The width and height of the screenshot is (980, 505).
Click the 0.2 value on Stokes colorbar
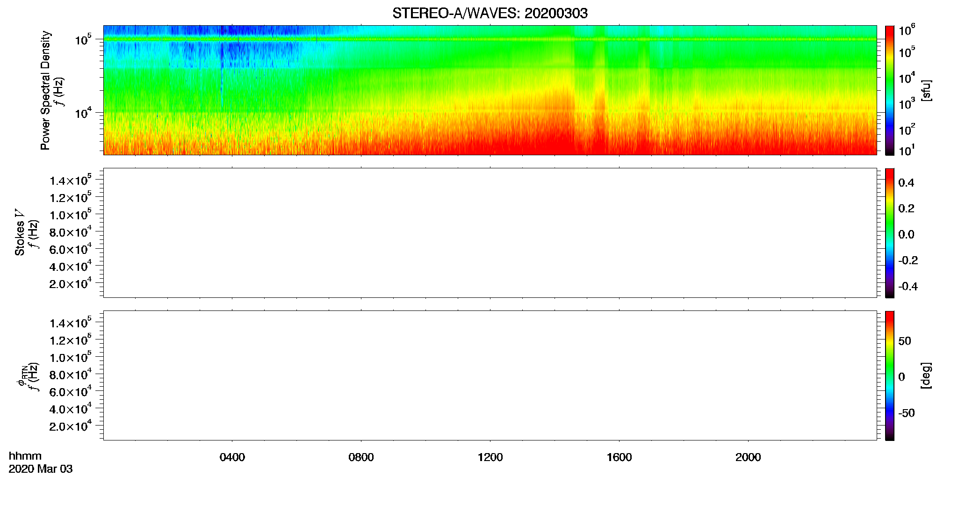click(906, 209)
